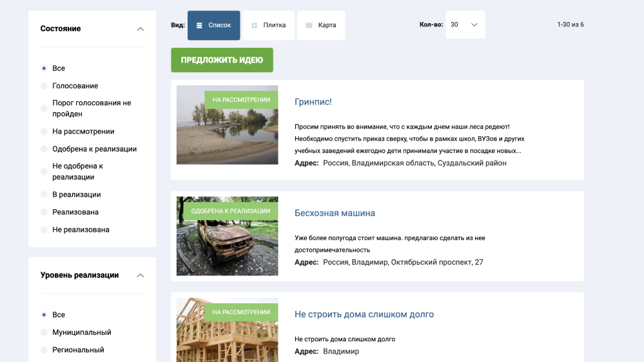Select Порог голосования не пройден filter

[x=44, y=108]
